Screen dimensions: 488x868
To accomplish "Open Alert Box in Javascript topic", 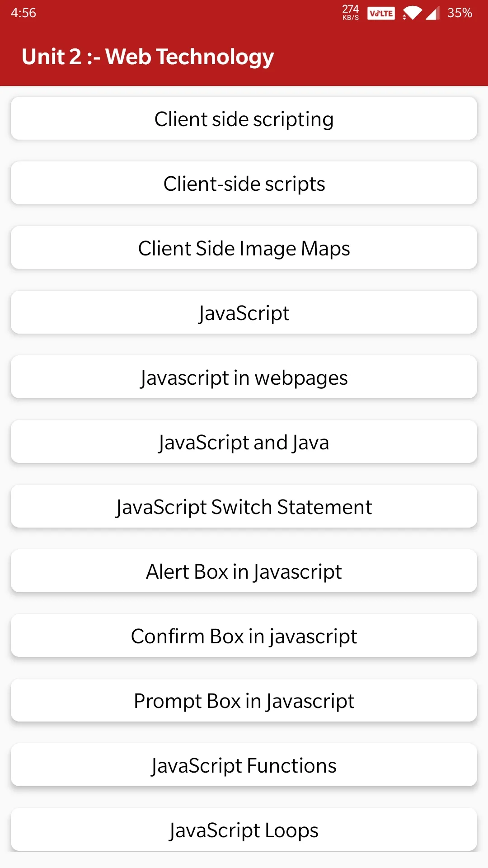I will click(244, 571).
